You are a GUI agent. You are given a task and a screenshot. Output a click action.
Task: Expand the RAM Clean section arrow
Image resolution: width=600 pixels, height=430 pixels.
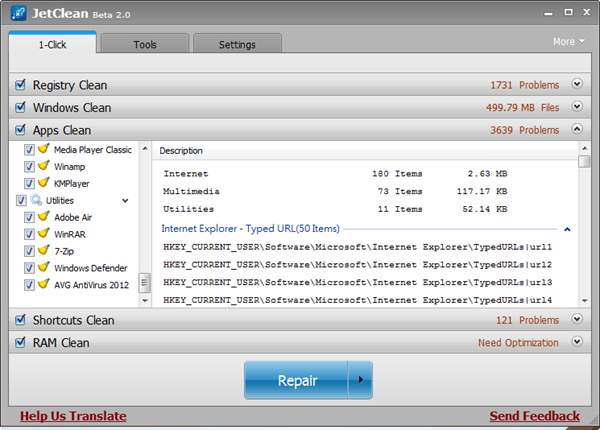click(x=577, y=341)
